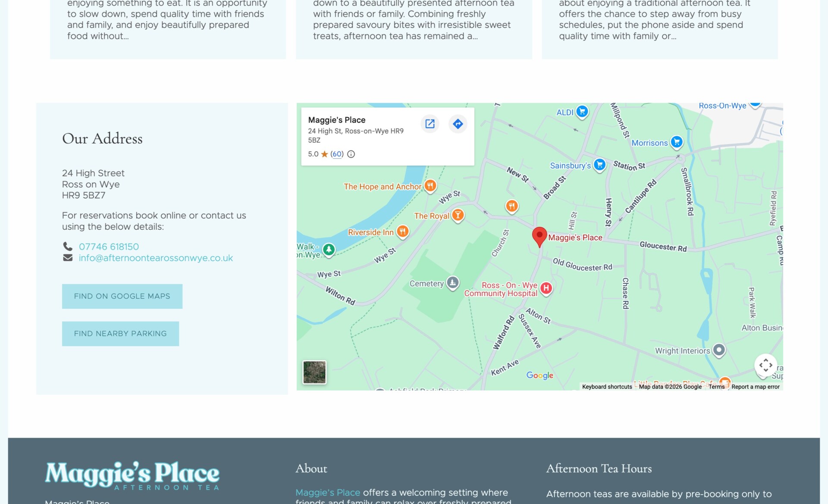Switch to satellite view thumbnail
This screenshot has width=828, height=504.
pos(314,372)
